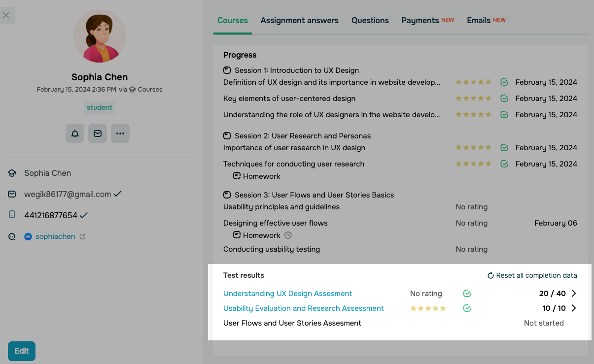Expand the 20 / 40 test result chevron
Image resolution: width=594 pixels, height=364 pixels.
point(574,294)
